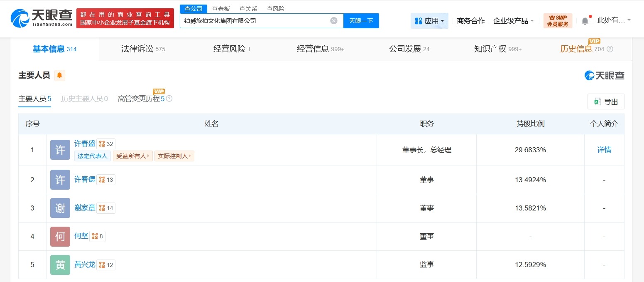Click the Excel icon on the 导出 button
This screenshot has height=282, width=644.
pyautogui.click(x=598, y=101)
